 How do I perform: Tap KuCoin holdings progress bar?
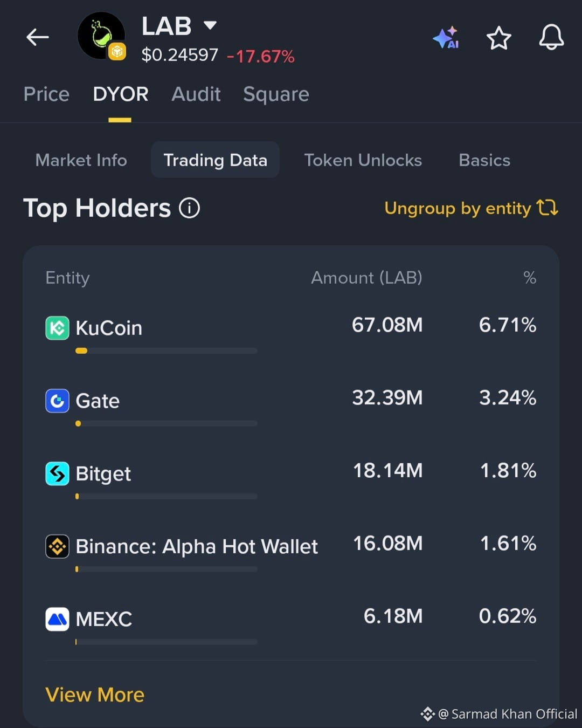pyautogui.click(x=167, y=351)
